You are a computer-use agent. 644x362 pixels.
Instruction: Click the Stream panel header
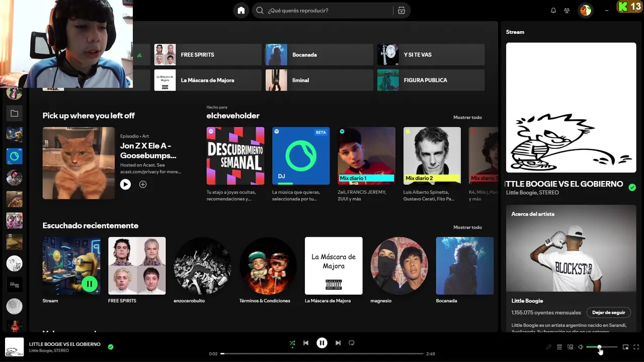click(515, 32)
